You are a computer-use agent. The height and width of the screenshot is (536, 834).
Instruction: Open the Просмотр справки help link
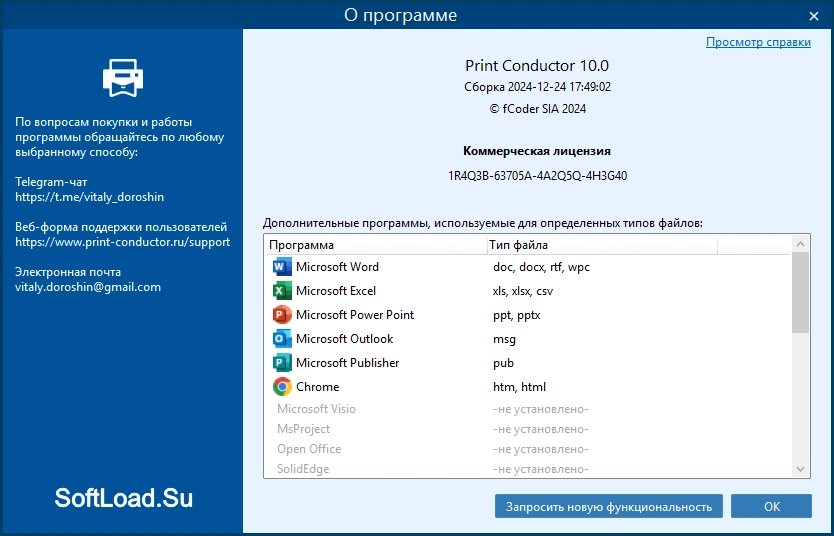(758, 43)
